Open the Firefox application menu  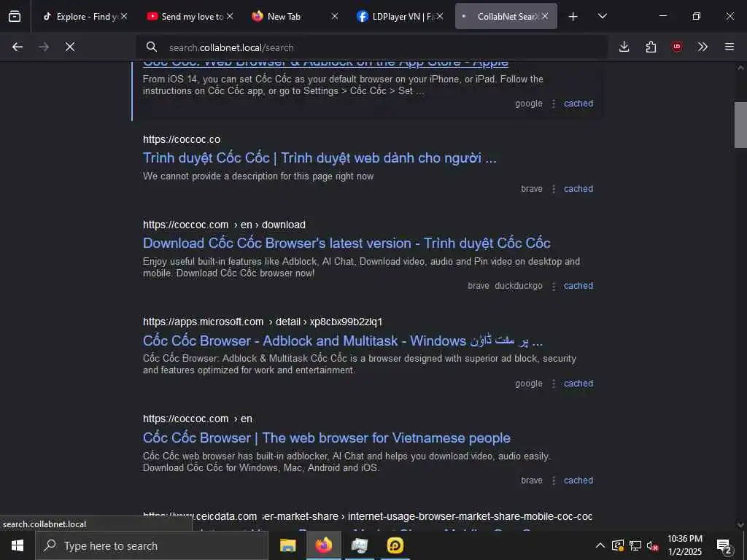729,47
